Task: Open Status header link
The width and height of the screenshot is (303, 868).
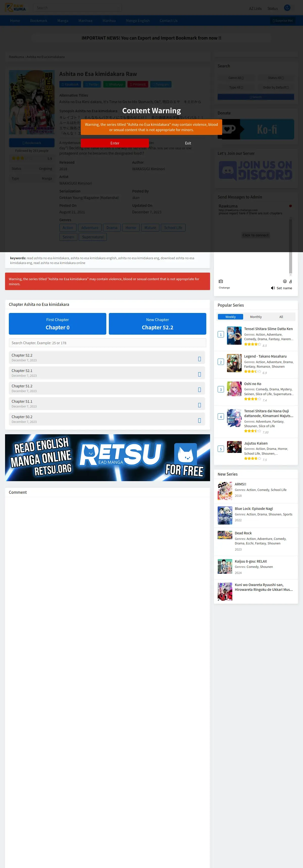Action: 273,8
